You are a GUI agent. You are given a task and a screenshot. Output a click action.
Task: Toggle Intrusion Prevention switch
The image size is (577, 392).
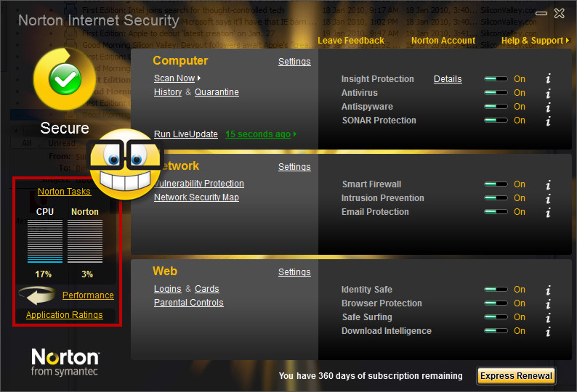(x=496, y=198)
